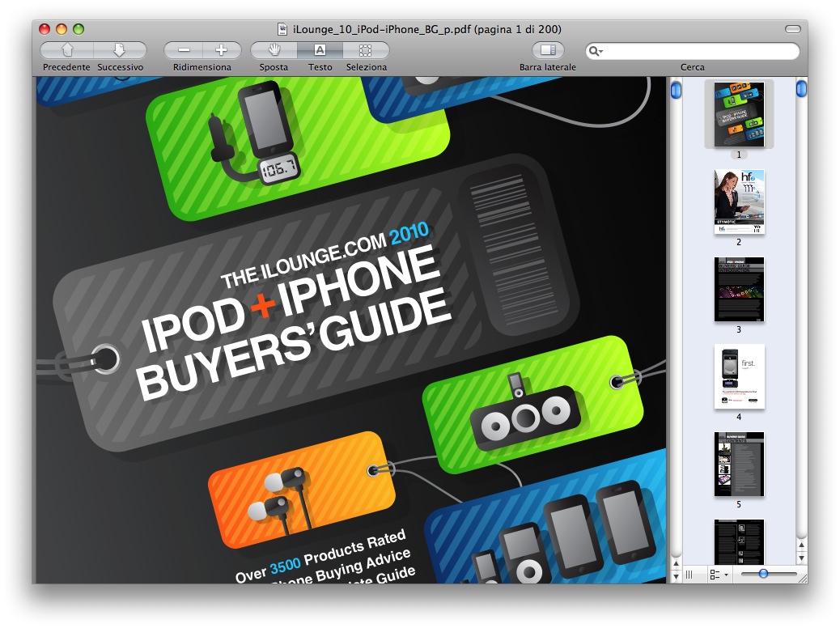
Task: Click inside the Cerca search field
Action: pyautogui.click(x=696, y=51)
